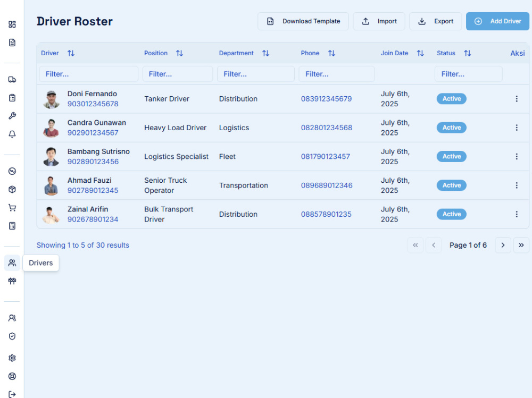This screenshot has width=532, height=398.
Task: Click Candra Gunawan's avatar photo
Action: pos(51,128)
